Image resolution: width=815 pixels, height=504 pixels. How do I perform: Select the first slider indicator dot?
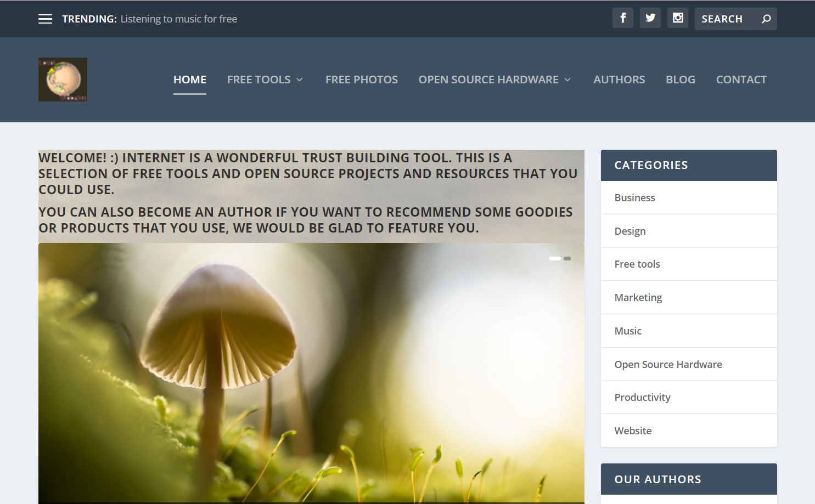(554, 258)
